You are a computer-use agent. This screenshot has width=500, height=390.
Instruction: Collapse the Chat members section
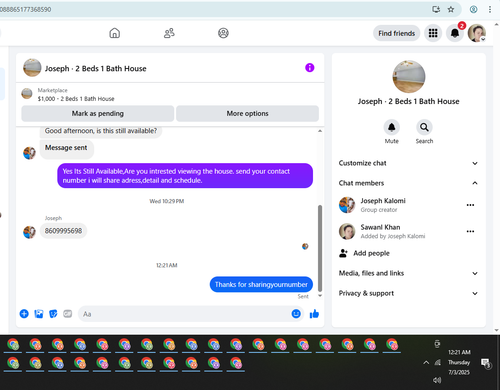pyautogui.click(x=408, y=183)
